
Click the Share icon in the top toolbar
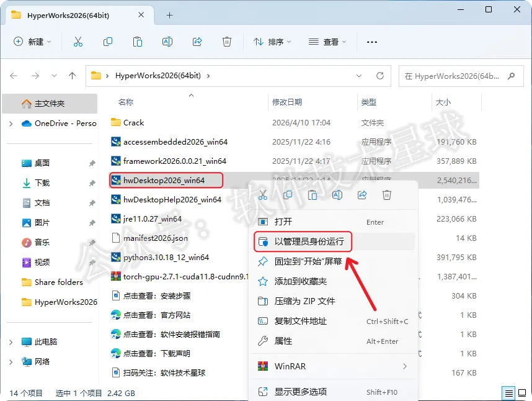pos(197,42)
